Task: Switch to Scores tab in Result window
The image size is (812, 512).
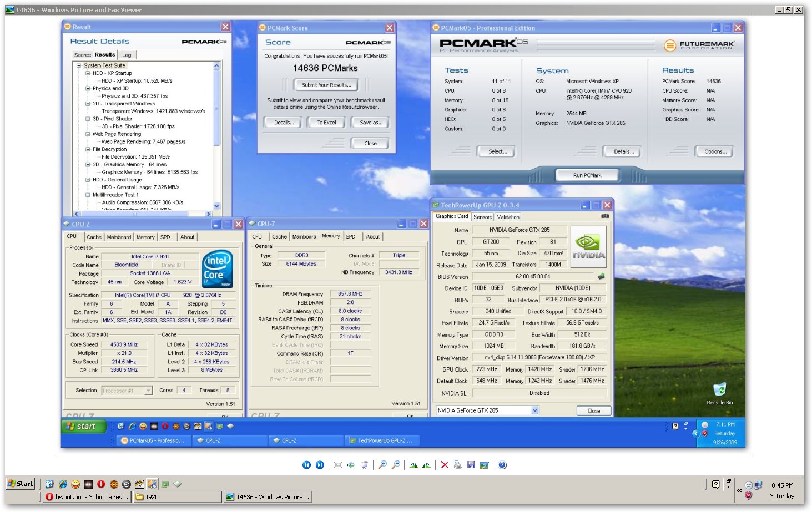Action: pos(82,55)
